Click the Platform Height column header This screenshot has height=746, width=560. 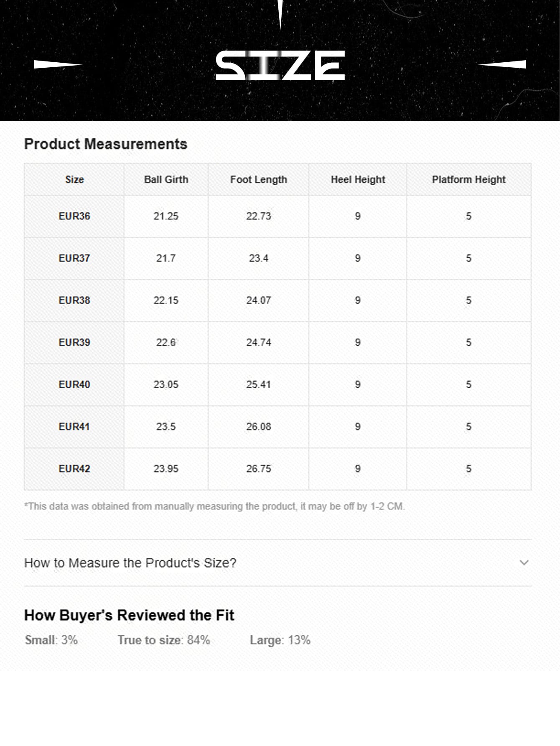pos(468,180)
